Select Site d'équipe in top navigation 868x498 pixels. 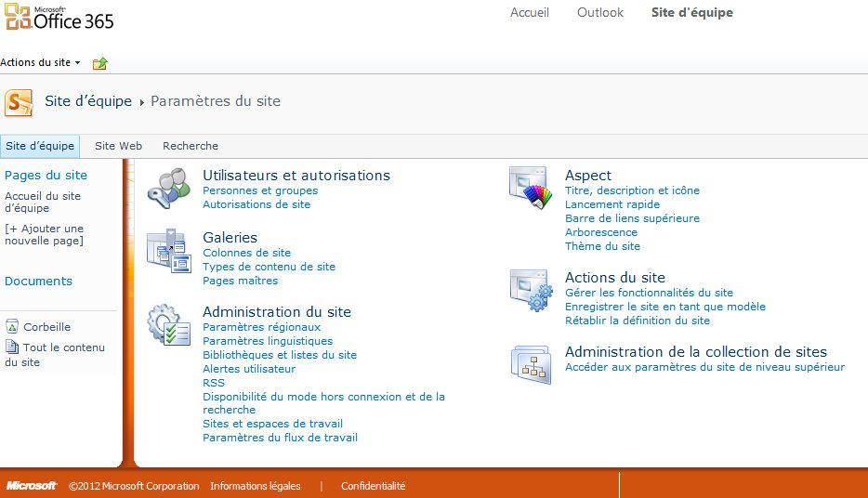pos(692,12)
